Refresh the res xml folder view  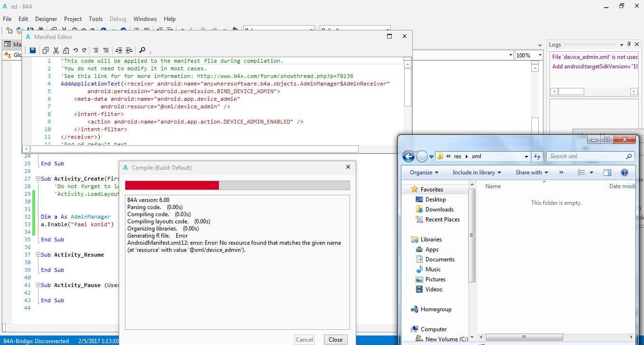tap(537, 156)
